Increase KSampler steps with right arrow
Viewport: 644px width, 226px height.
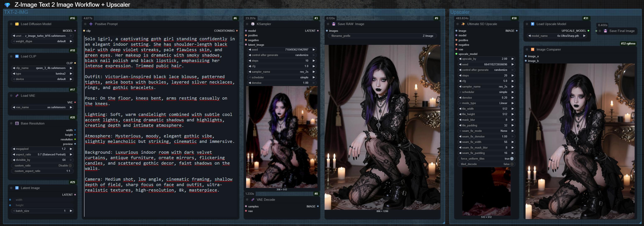314,61
